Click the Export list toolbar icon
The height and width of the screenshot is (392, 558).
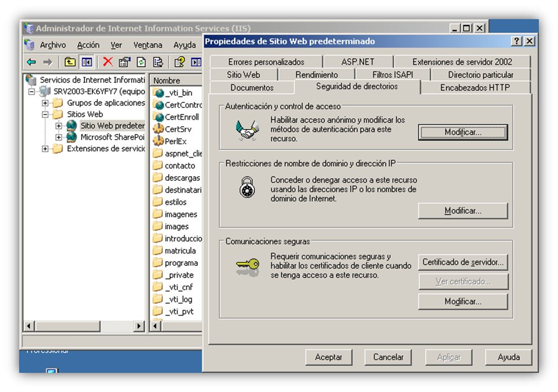click(x=158, y=63)
